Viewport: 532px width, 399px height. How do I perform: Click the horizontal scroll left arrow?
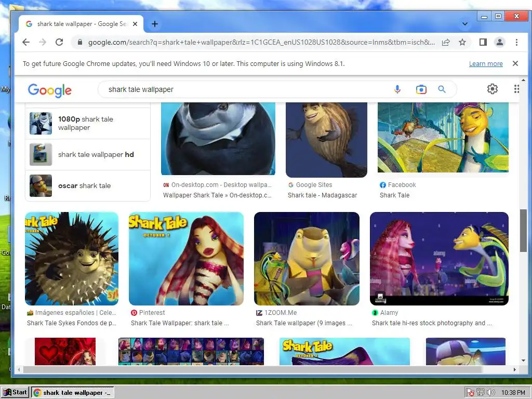tap(19, 369)
